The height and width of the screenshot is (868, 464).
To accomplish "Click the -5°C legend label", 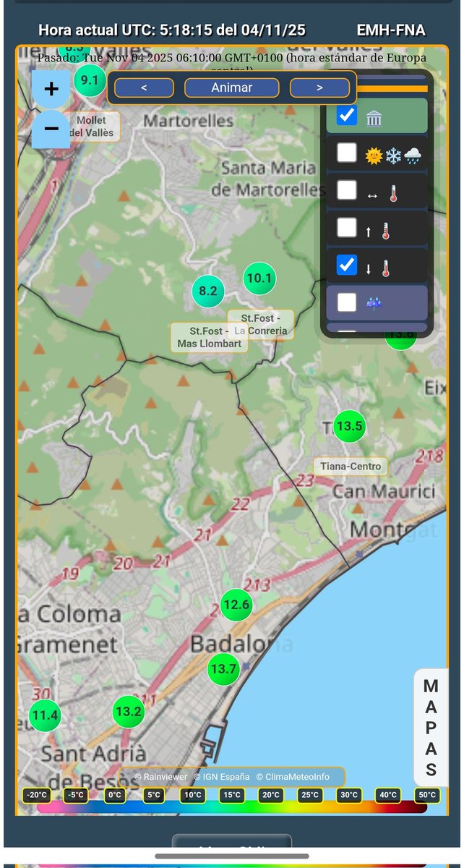I will coord(76,795).
